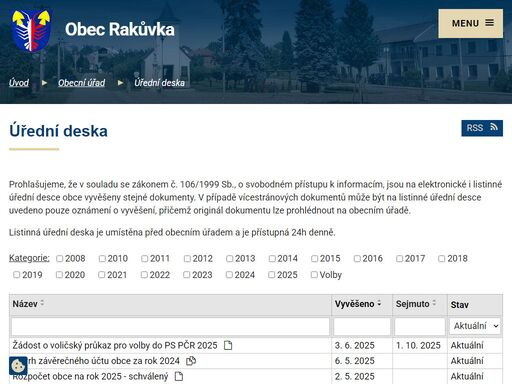Screen dimensions: 512x384
Task: Tick the 2016 category checkbox
Action: point(357,259)
